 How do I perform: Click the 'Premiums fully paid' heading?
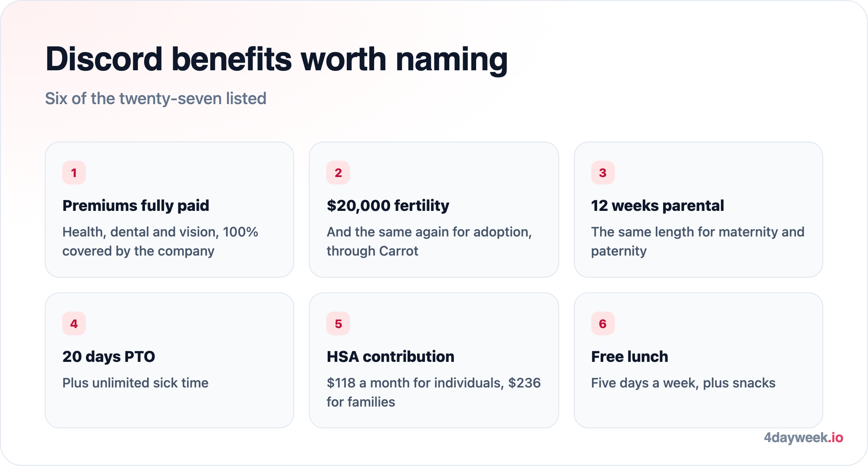coord(136,206)
